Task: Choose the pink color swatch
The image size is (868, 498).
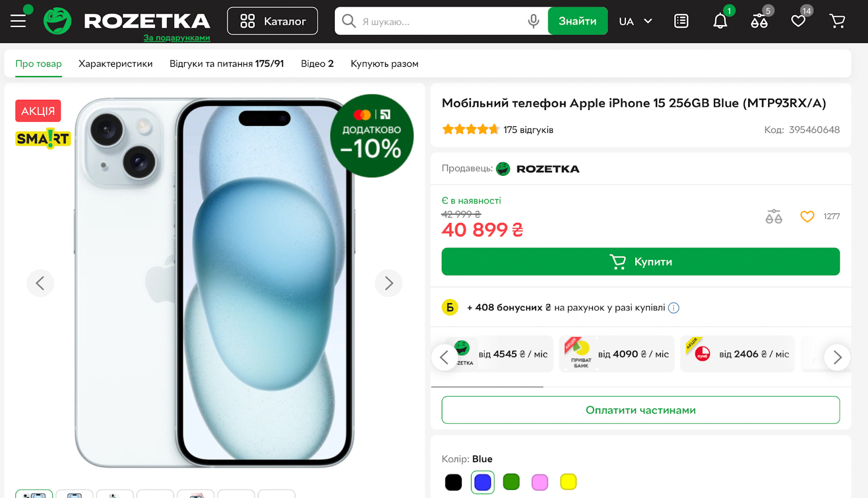Action: coord(540,482)
